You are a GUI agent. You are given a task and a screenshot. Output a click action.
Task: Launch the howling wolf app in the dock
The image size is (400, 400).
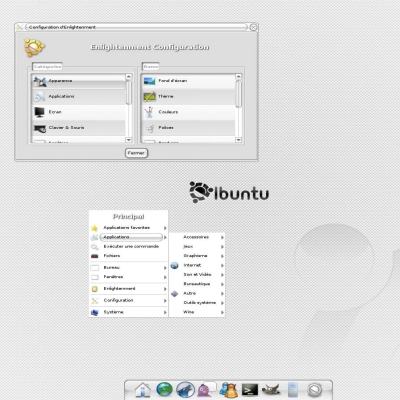click(185, 389)
